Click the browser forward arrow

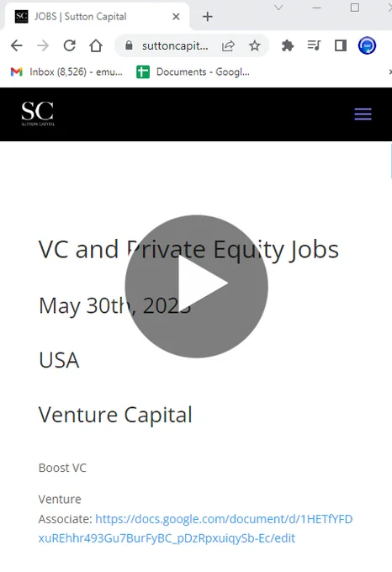(x=43, y=45)
